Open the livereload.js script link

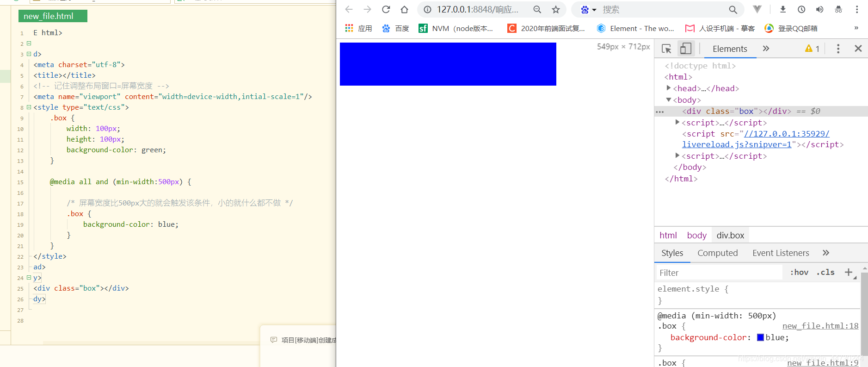(756, 139)
